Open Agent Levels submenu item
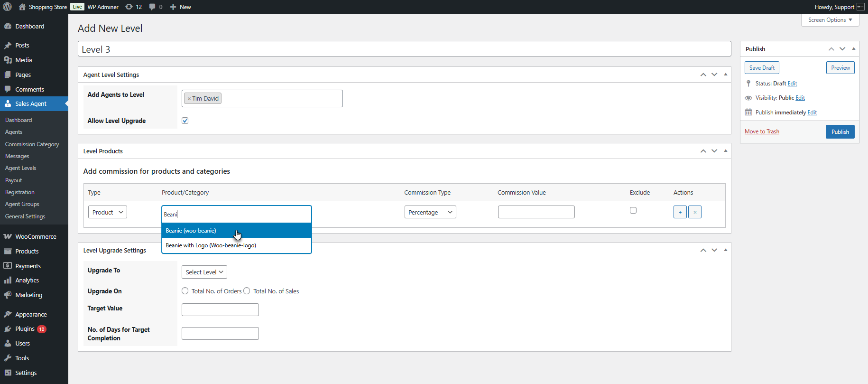868x384 pixels. pos(21,168)
